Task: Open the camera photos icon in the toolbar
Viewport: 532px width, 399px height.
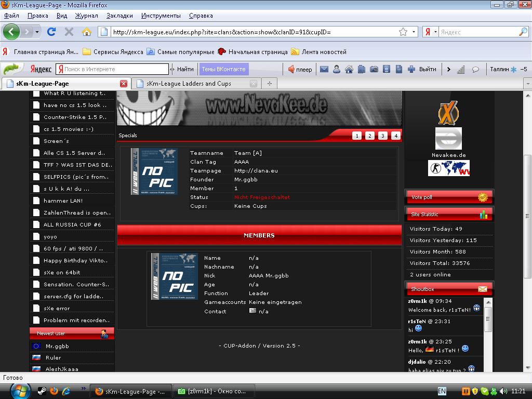Action: point(374,69)
